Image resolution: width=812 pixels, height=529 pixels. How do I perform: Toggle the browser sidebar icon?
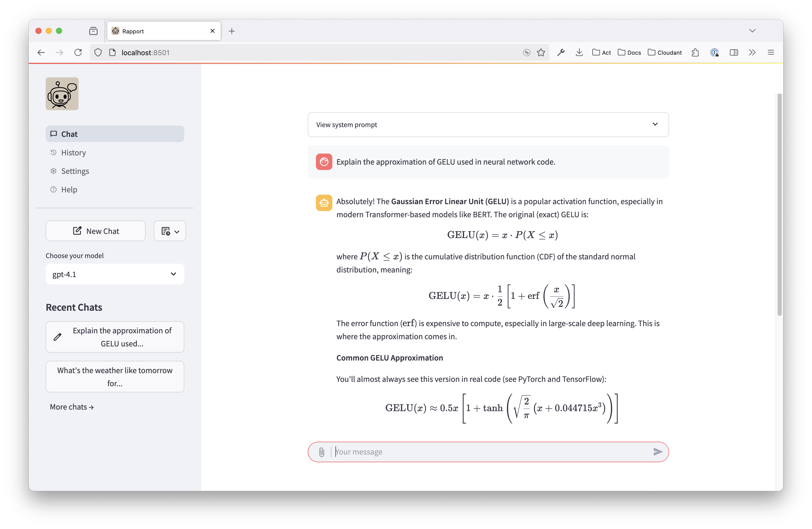point(734,53)
